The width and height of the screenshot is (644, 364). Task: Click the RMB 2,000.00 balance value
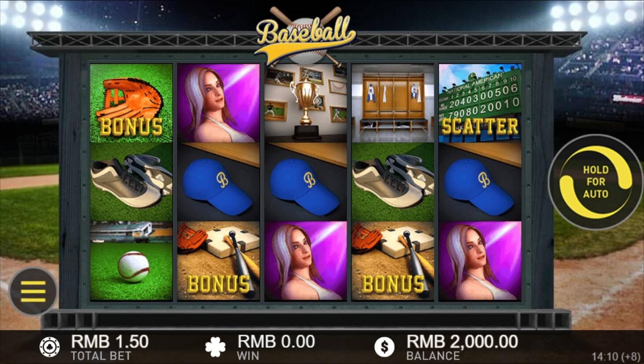point(462,342)
